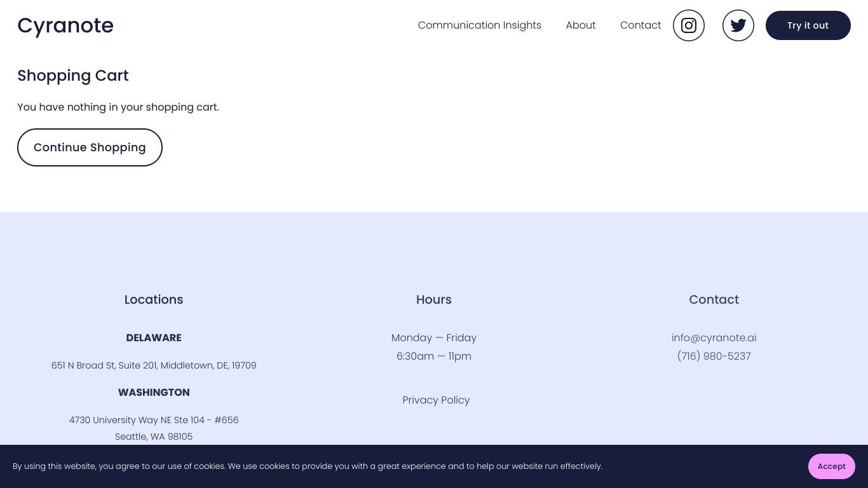
Task: Click Continue Shopping button
Action: [x=90, y=147]
